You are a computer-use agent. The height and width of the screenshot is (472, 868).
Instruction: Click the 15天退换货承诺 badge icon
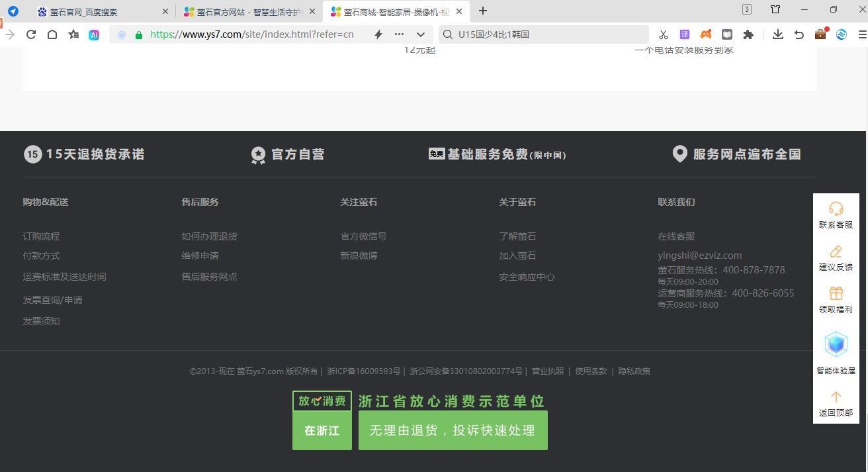pos(32,154)
